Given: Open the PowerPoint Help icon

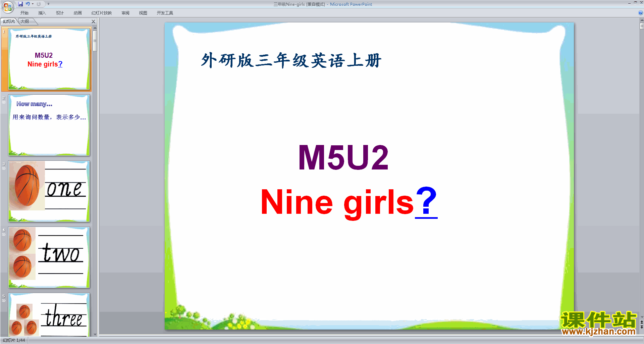Looking at the screenshot, I should pos(640,13).
